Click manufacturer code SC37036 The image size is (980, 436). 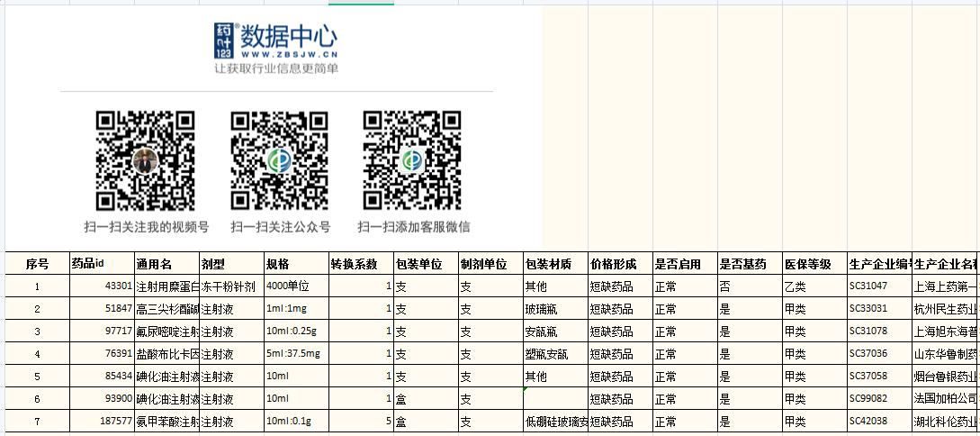(879, 354)
